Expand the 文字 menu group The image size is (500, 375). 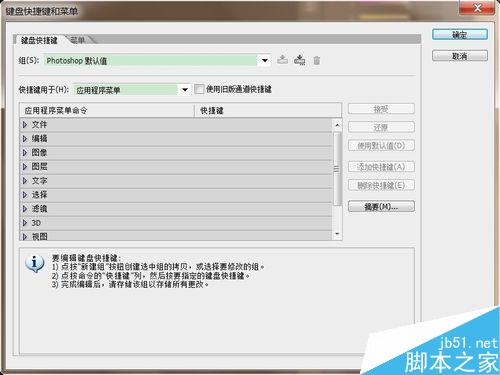click(25, 181)
